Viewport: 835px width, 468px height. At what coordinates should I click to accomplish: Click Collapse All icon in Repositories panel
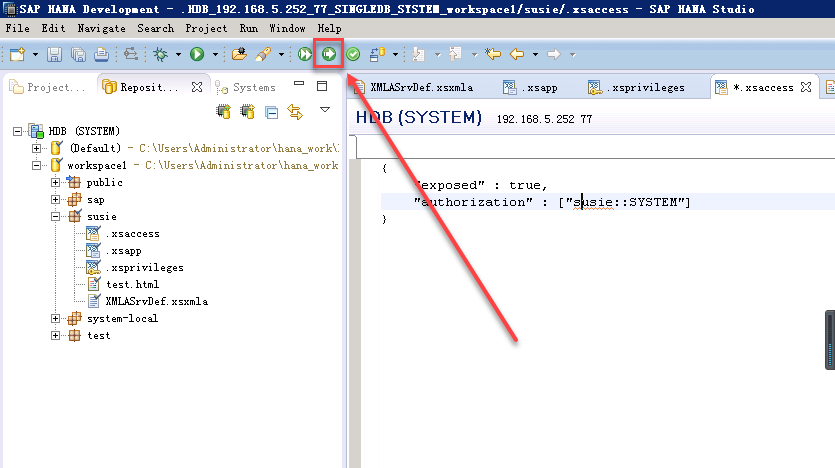click(x=272, y=112)
